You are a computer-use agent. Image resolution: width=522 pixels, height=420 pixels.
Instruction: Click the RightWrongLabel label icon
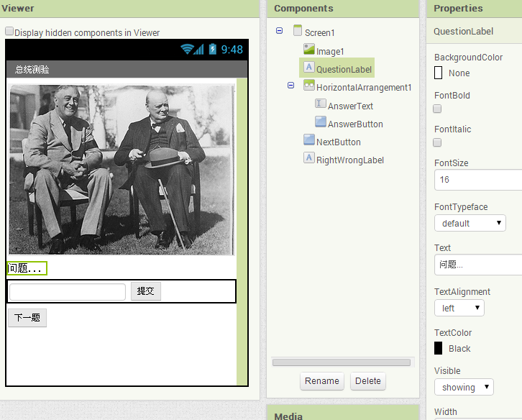pyautogui.click(x=309, y=158)
